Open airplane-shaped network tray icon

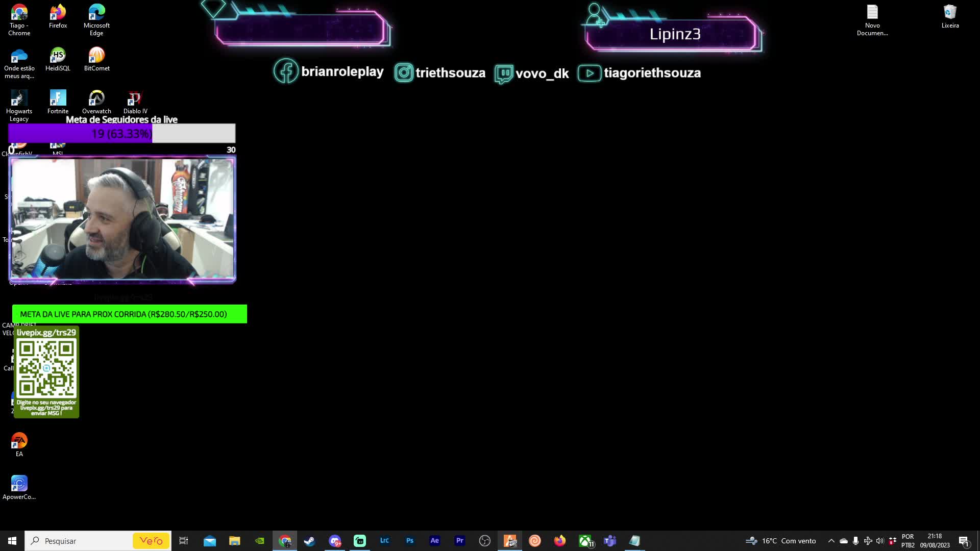(x=868, y=541)
